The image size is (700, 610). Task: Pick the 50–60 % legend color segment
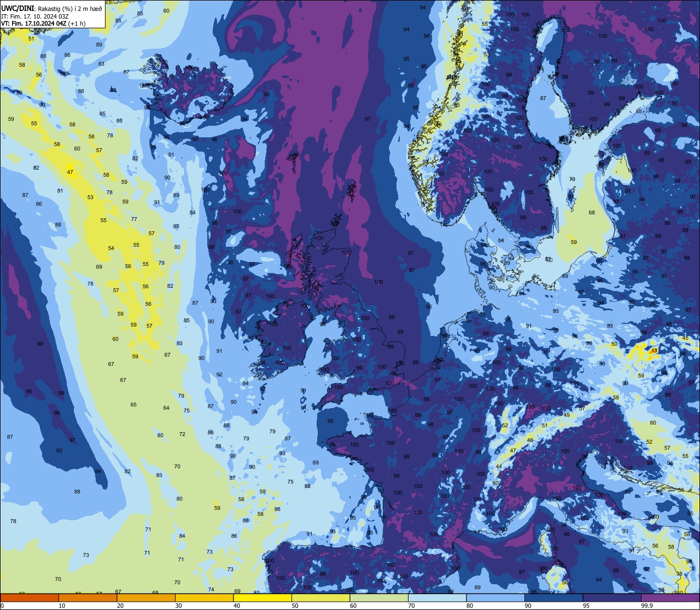point(320,597)
